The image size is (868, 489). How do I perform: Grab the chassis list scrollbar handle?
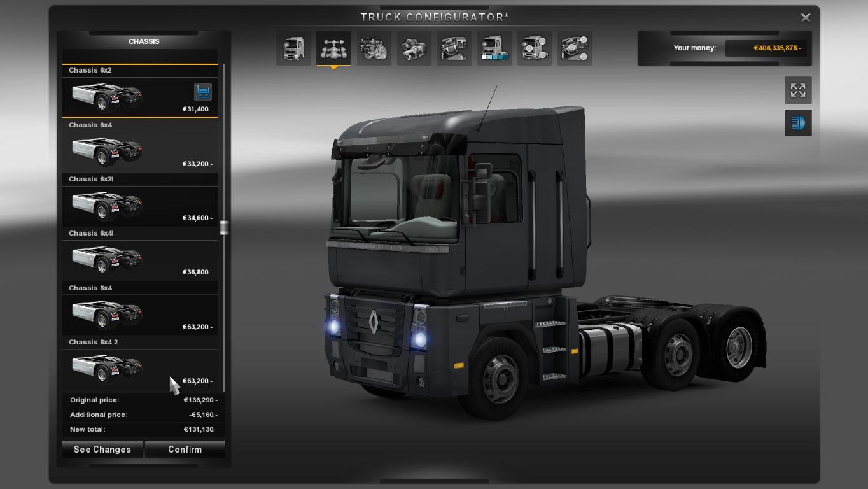[224, 227]
